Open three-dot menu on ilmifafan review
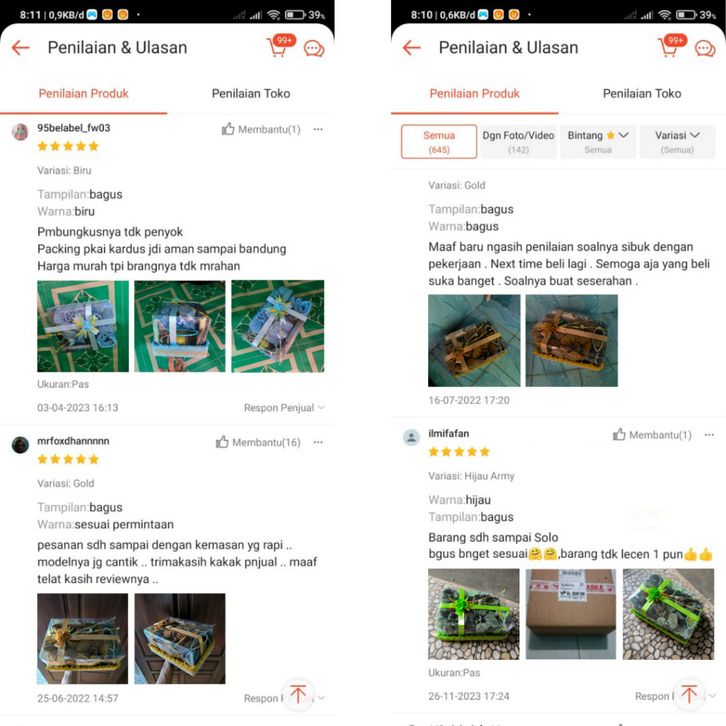 (709, 435)
